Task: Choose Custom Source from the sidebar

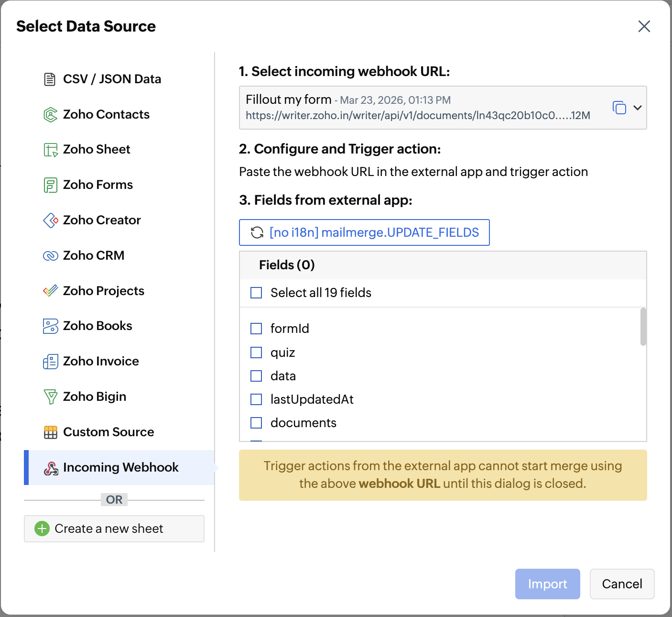Action: click(x=108, y=432)
